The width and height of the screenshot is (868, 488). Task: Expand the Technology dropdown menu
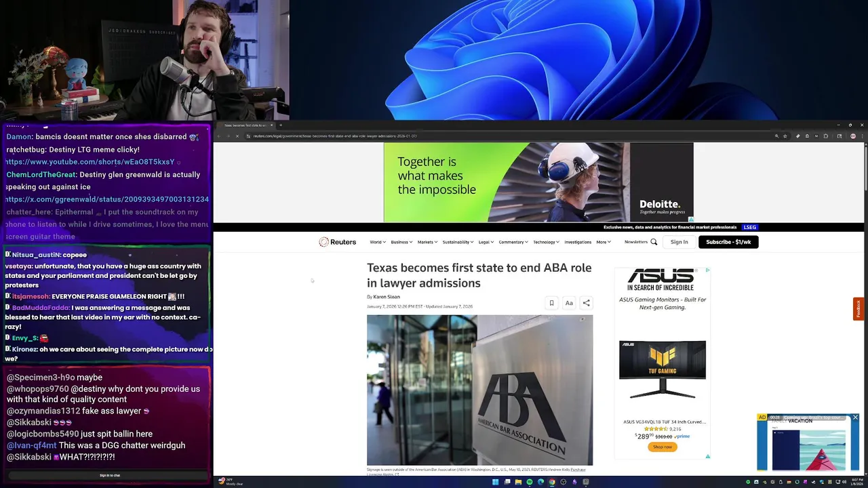546,242
